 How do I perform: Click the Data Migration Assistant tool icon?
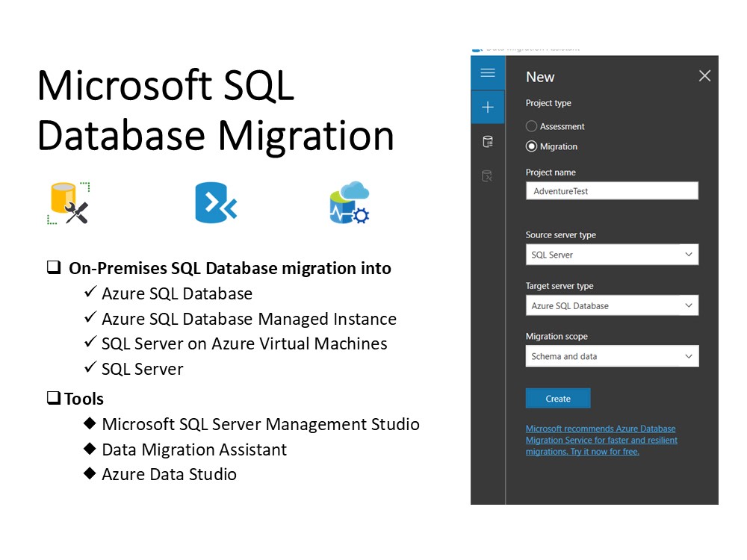click(x=69, y=203)
